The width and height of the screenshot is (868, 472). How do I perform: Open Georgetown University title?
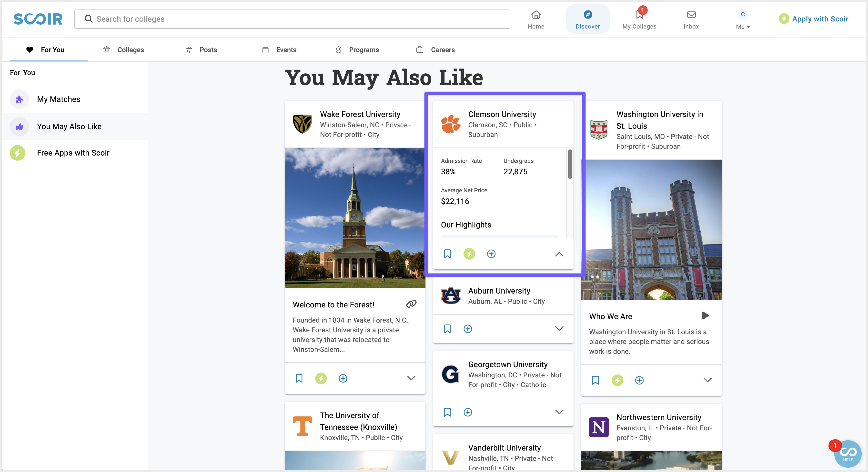coord(508,364)
